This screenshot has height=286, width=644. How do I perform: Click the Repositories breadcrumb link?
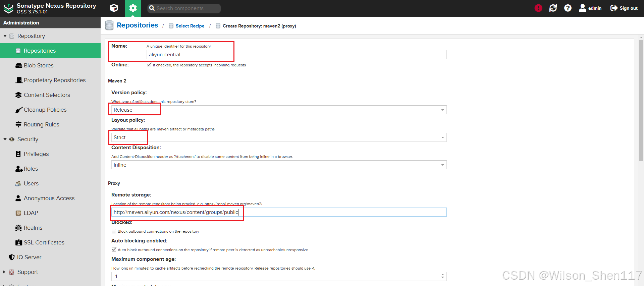tap(137, 25)
